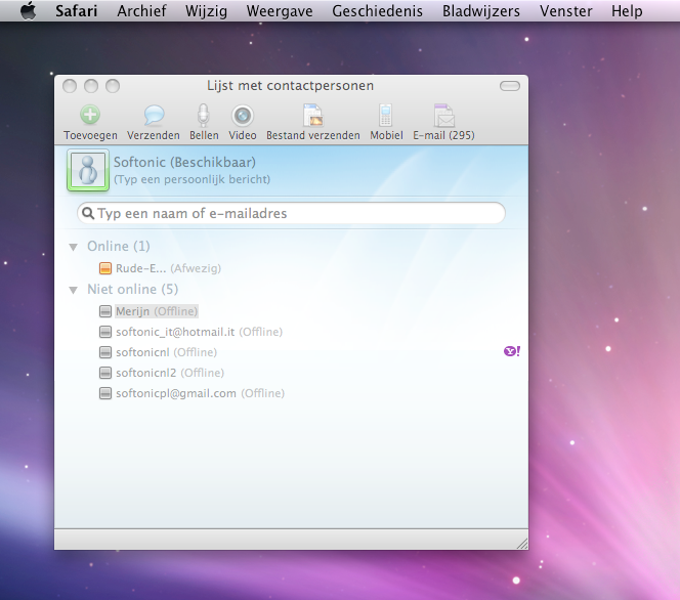Select contact softonicnl2 (Offline)
The width and height of the screenshot is (680, 600).
(170, 373)
